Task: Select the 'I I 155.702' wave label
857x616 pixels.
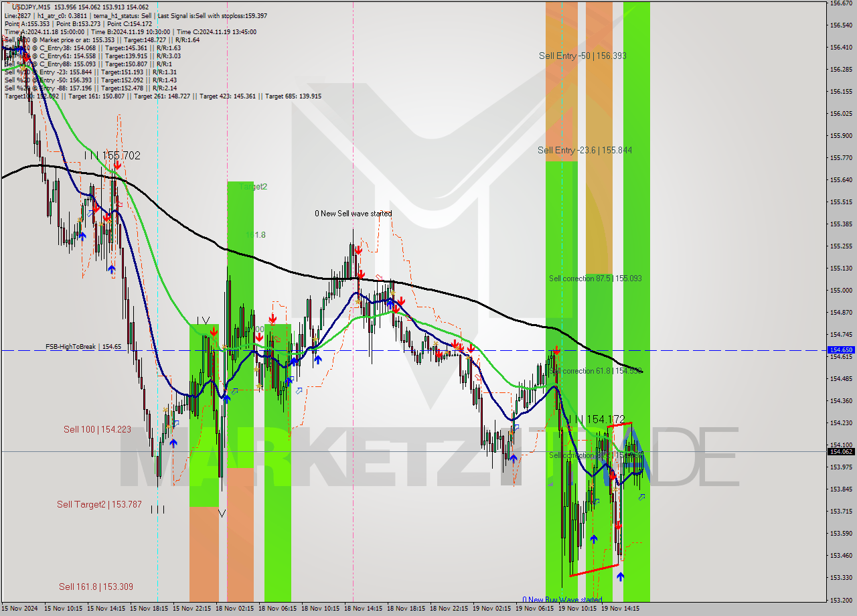Action: (112, 155)
